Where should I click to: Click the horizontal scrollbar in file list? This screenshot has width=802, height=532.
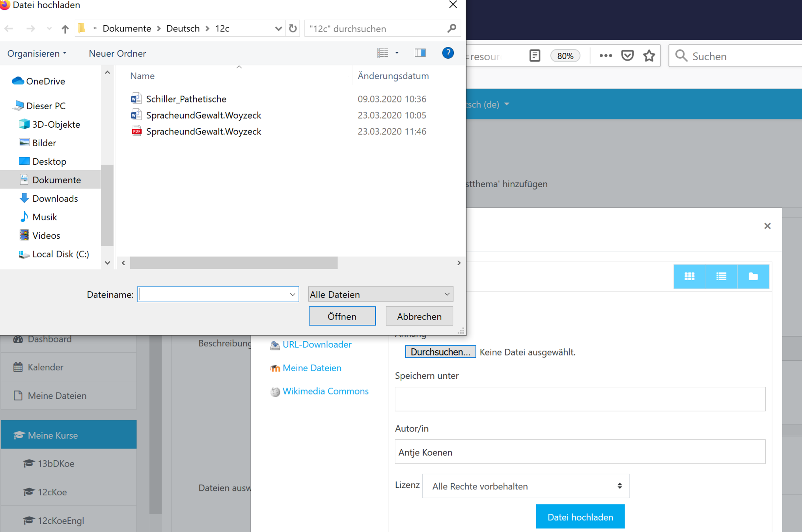click(x=233, y=263)
